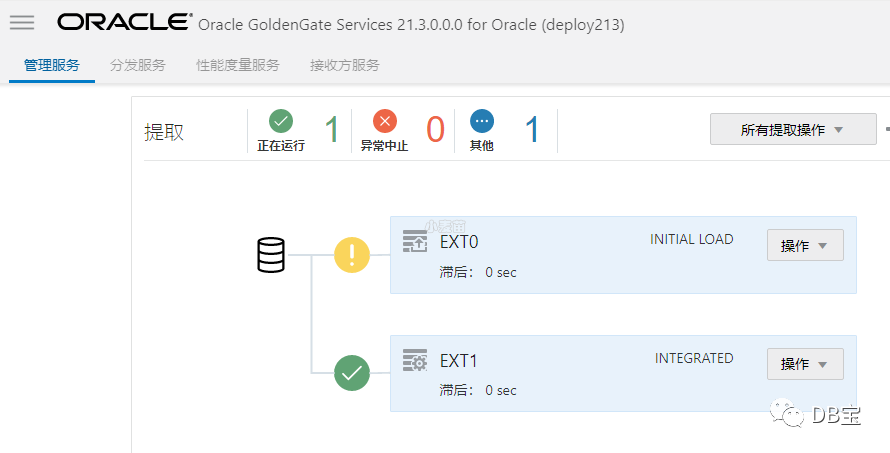This screenshot has width=890, height=453.
Task: Click the red abended status icon
Action: (385, 121)
